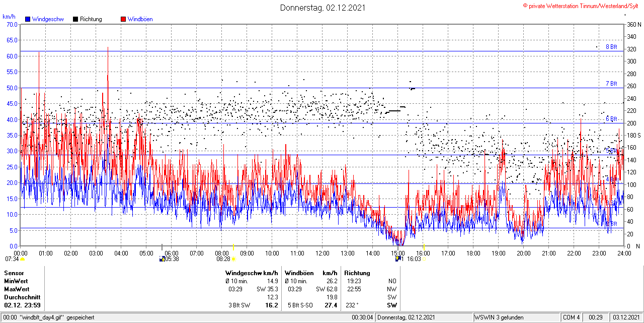The width and height of the screenshot is (644, 323).
Task: Click the 'Durchschnitt' row header
Action: click(21, 297)
